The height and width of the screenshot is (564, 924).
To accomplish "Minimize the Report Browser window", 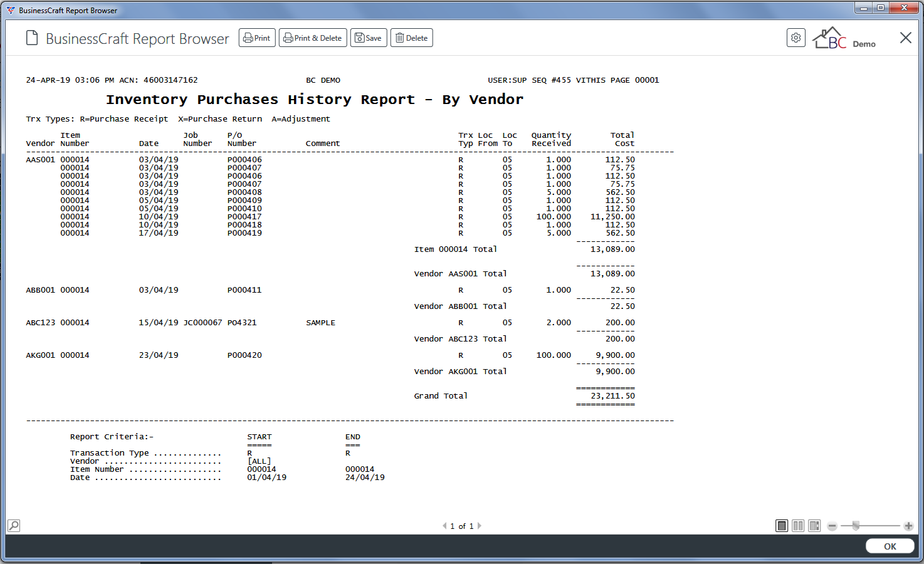I will (863, 8).
